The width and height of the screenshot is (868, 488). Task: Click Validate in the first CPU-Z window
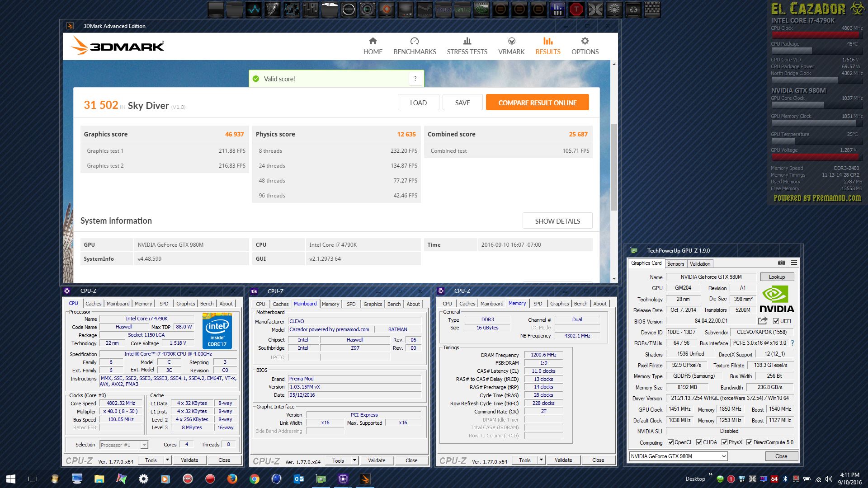pyautogui.click(x=189, y=460)
